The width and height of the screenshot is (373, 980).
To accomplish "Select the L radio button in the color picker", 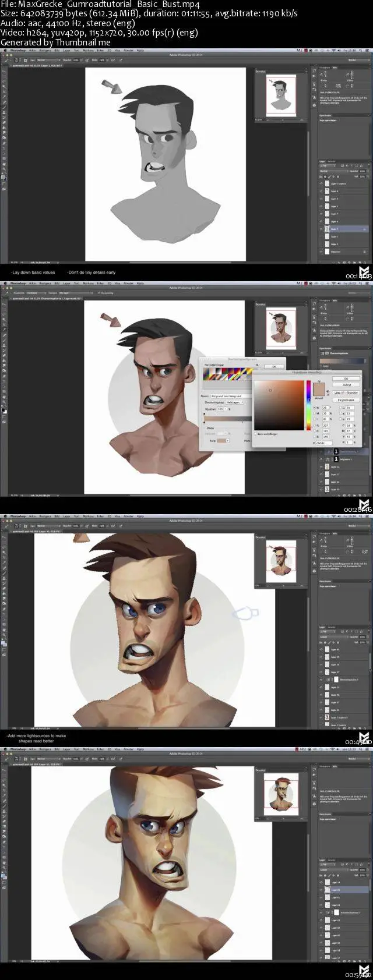I will tap(341, 408).
